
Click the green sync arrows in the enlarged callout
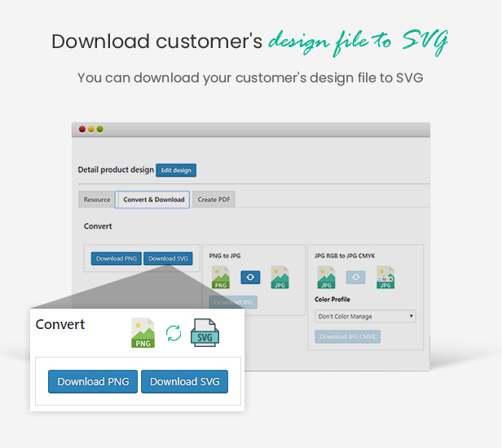tap(174, 333)
